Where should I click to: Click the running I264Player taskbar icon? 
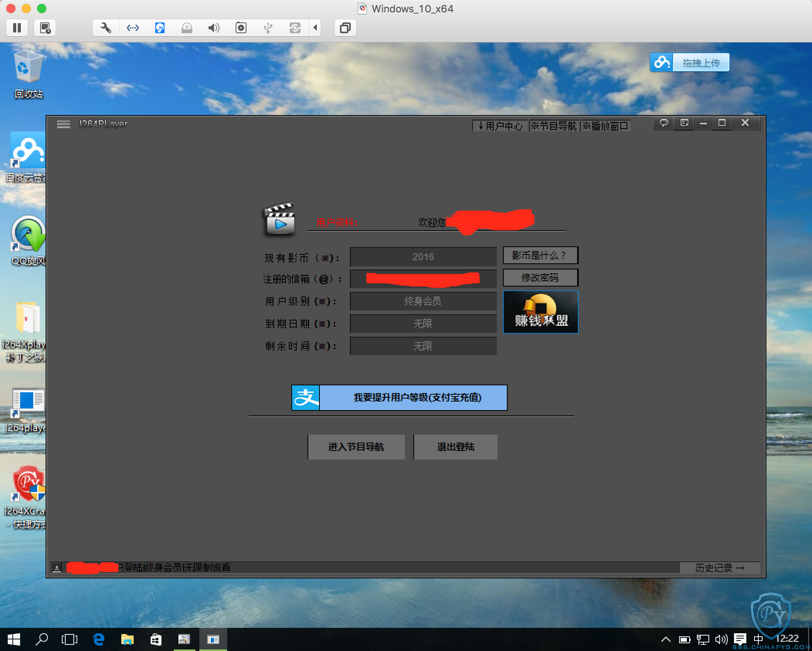[213, 640]
